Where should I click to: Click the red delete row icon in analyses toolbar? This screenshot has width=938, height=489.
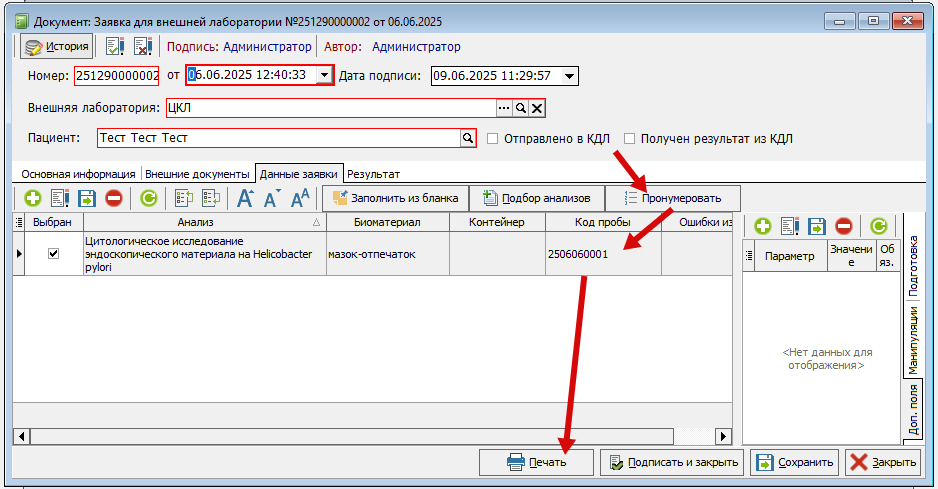(113, 199)
